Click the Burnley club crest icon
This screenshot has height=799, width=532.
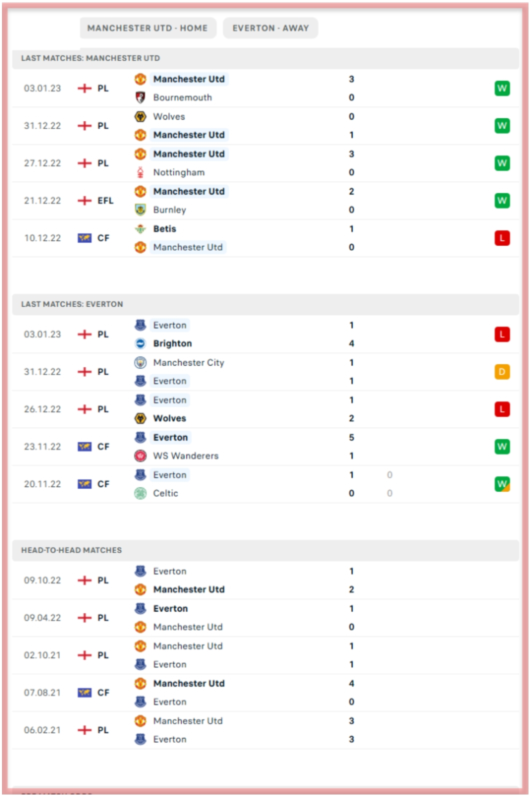coord(140,210)
